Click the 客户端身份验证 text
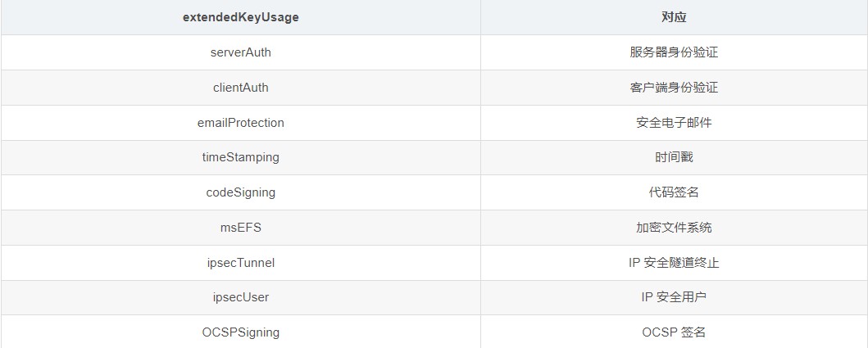The height and width of the screenshot is (348, 868). (674, 88)
